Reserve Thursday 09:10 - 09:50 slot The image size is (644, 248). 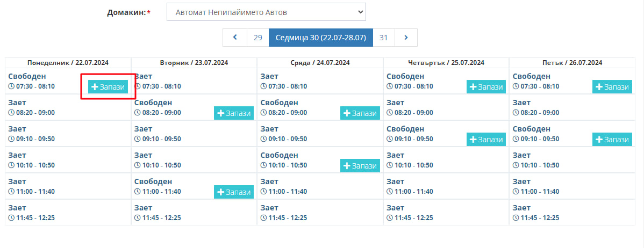pyautogui.click(x=486, y=140)
